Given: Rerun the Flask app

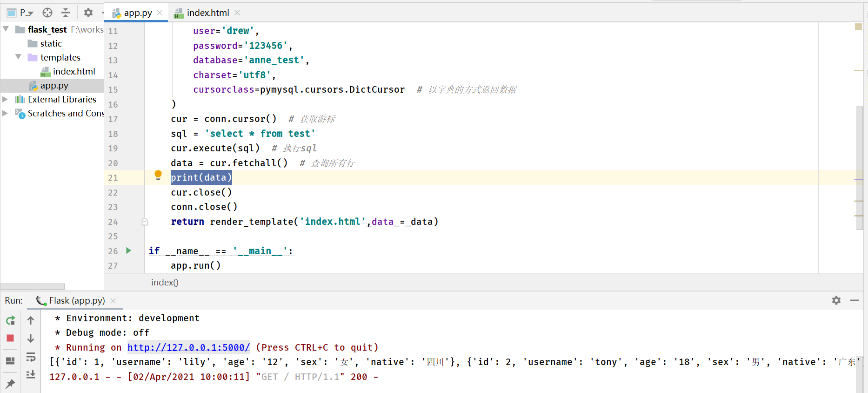Looking at the screenshot, I should [10, 320].
